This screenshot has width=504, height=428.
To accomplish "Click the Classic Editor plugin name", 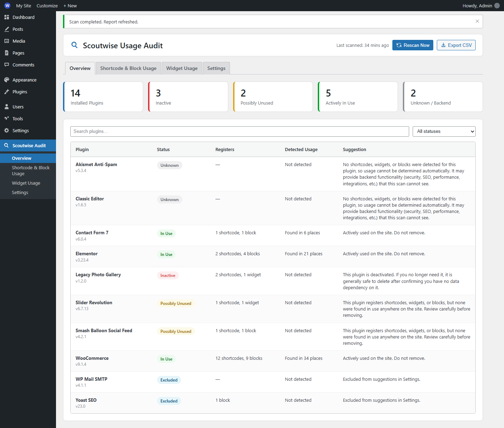I will click(90, 199).
